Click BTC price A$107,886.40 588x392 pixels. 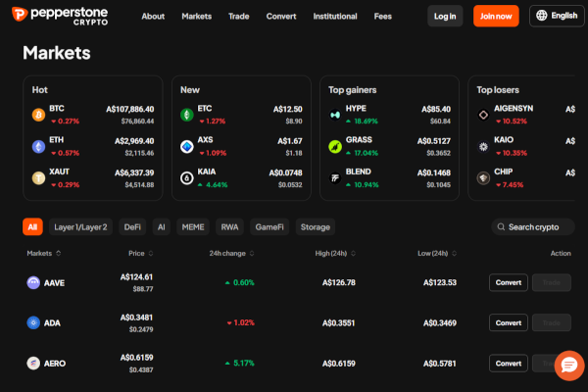point(129,109)
